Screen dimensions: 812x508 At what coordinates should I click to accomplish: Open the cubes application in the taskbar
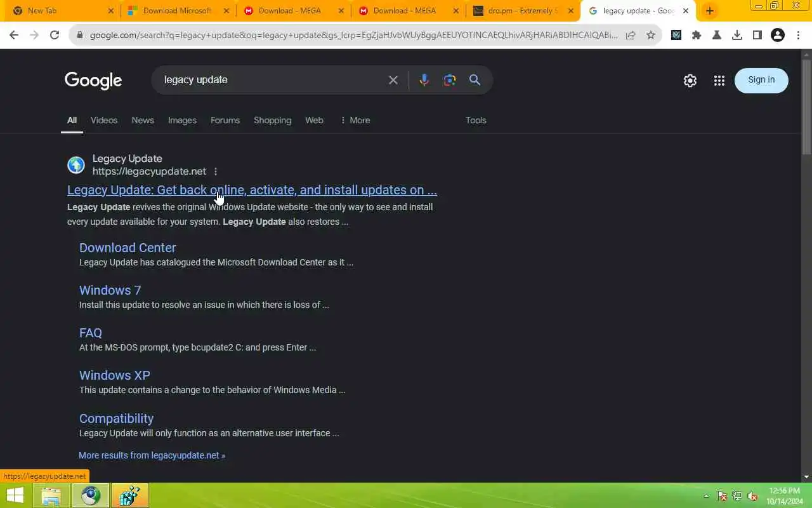tap(130, 496)
